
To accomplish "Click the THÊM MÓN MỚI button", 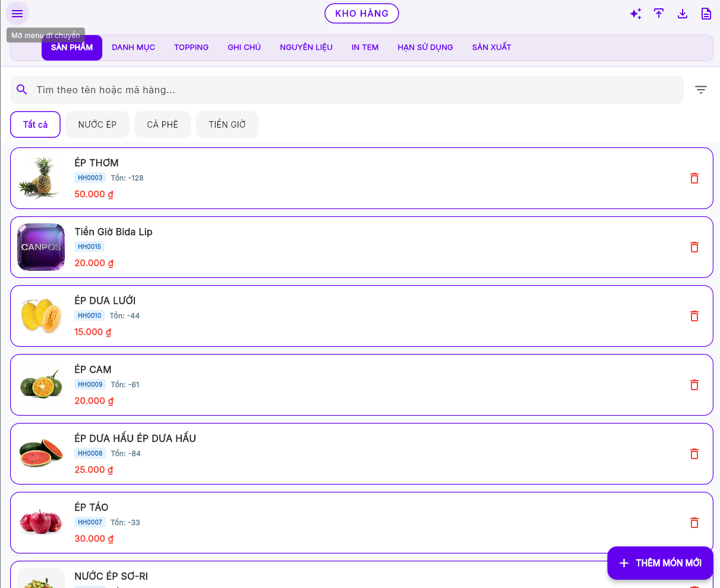I will click(660, 563).
